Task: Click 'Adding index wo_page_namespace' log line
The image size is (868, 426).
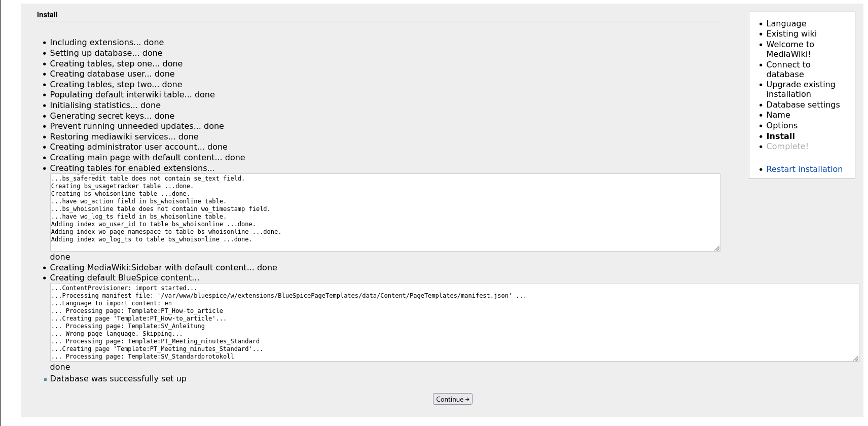Action: [x=166, y=232]
